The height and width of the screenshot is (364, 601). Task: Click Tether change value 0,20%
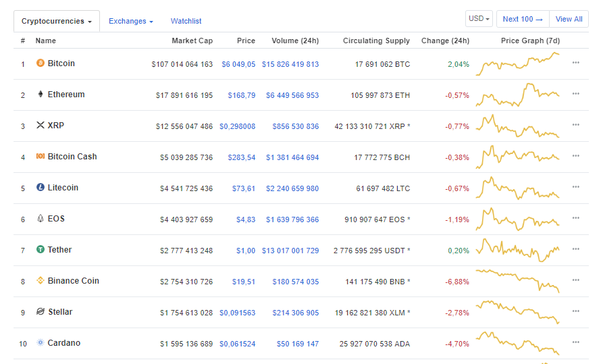click(x=459, y=251)
